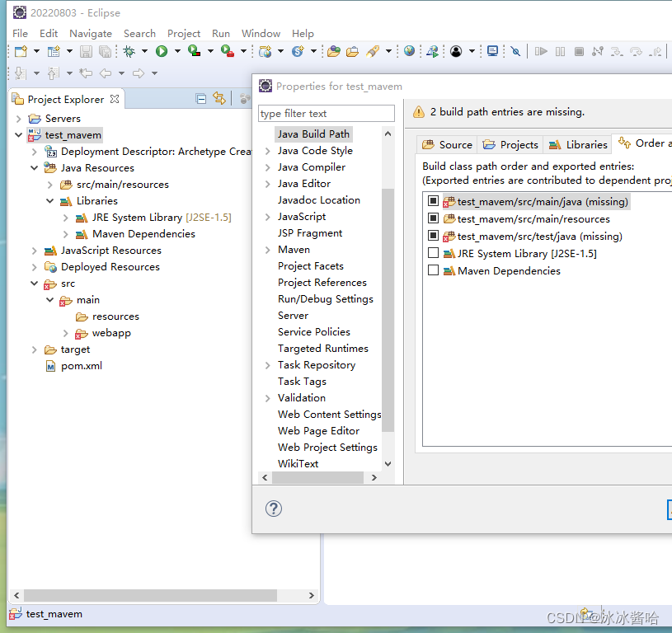Select Java Build Path properties entry
Screen dimensions: 672x633
tap(313, 134)
